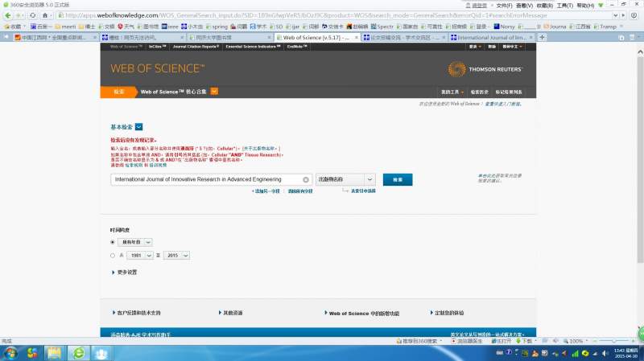Open the InCites top navigation item

(x=157, y=47)
